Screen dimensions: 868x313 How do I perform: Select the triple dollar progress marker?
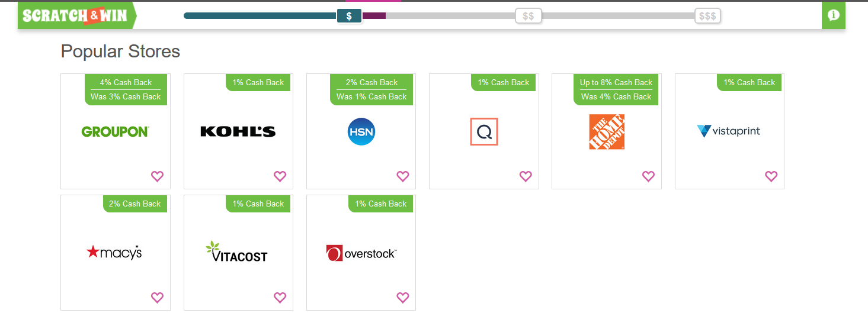coord(707,16)
